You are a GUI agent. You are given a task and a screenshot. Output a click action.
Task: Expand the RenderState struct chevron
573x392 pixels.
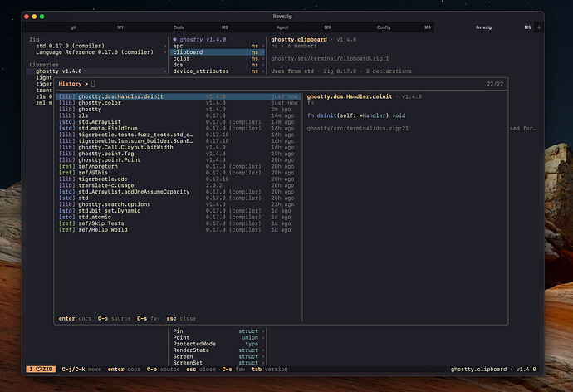click(x=262, y=350)
